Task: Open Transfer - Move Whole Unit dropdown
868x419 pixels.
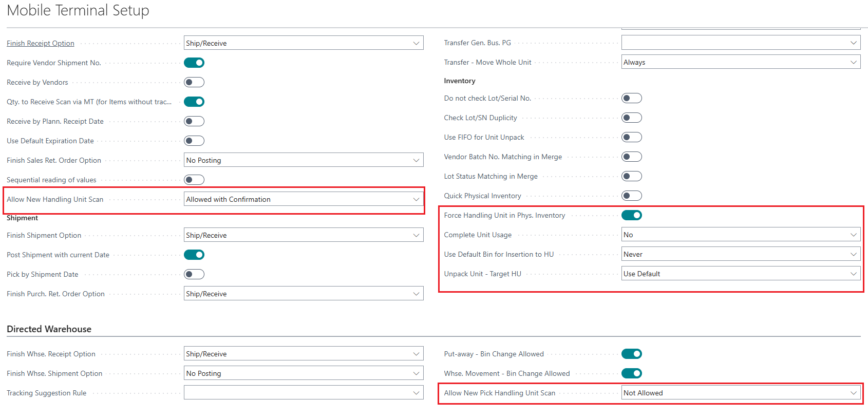Action: click(x=740, y=62)
